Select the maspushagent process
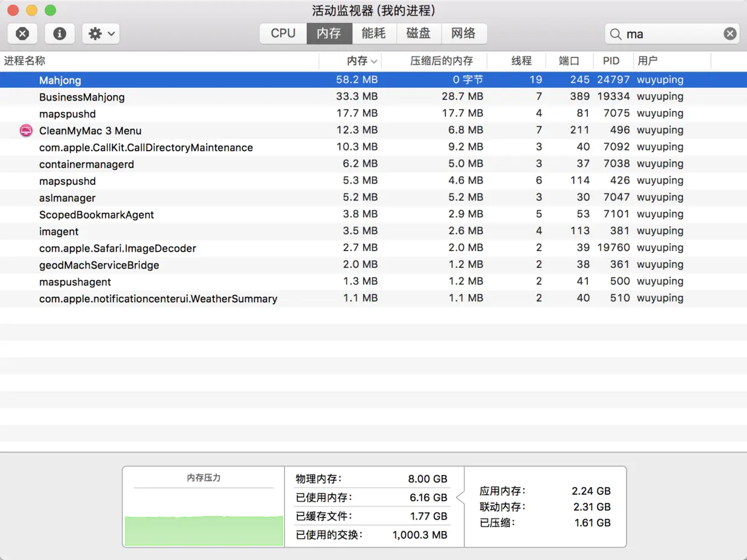 (373, 282)
